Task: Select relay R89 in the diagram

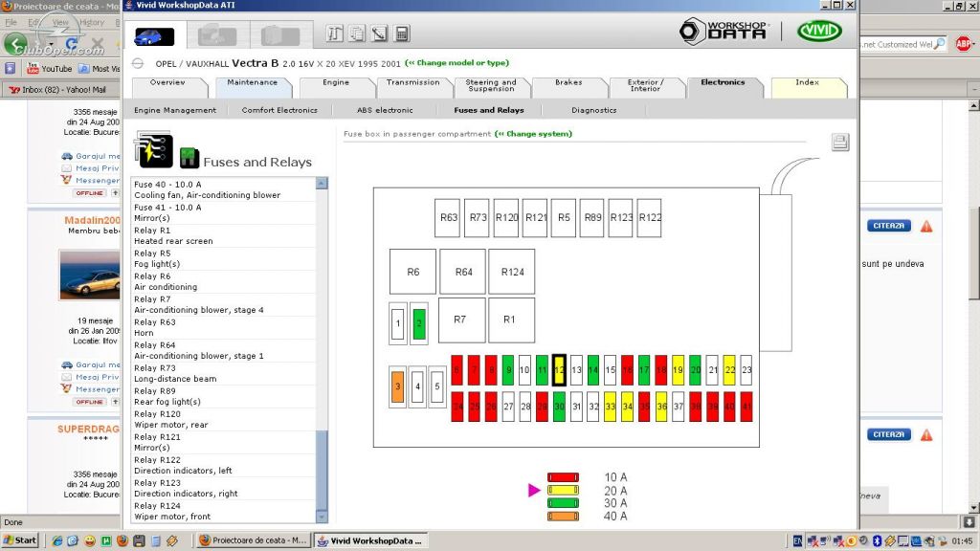Action: click(591, 218)
